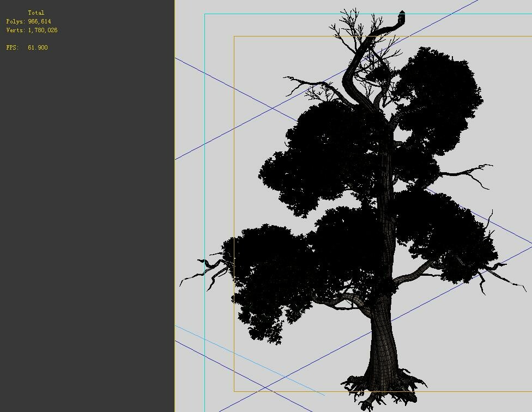
Task: Click the yellow safe-frame border
Action: 234,163
